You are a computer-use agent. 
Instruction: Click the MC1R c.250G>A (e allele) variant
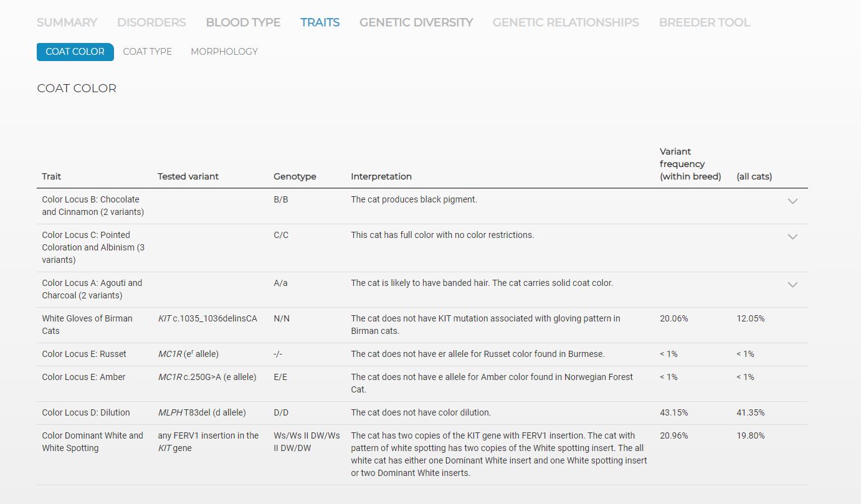pos(207,377)
